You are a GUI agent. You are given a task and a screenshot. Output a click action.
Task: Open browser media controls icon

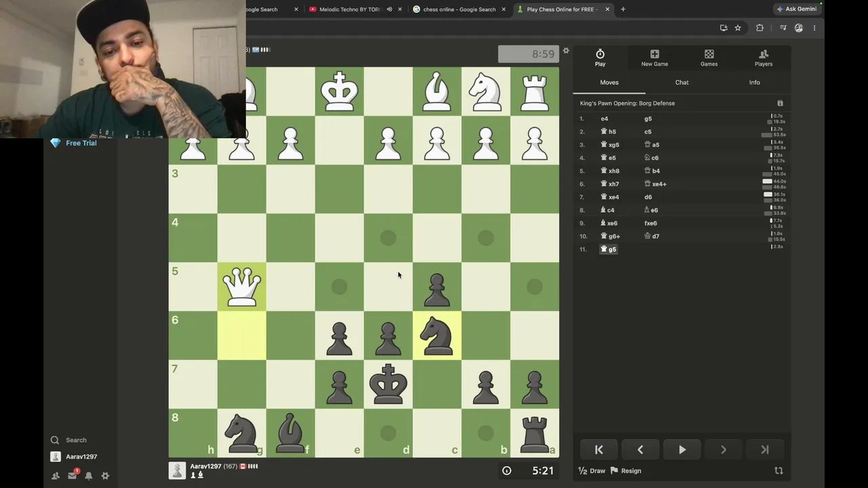point(783,28)
